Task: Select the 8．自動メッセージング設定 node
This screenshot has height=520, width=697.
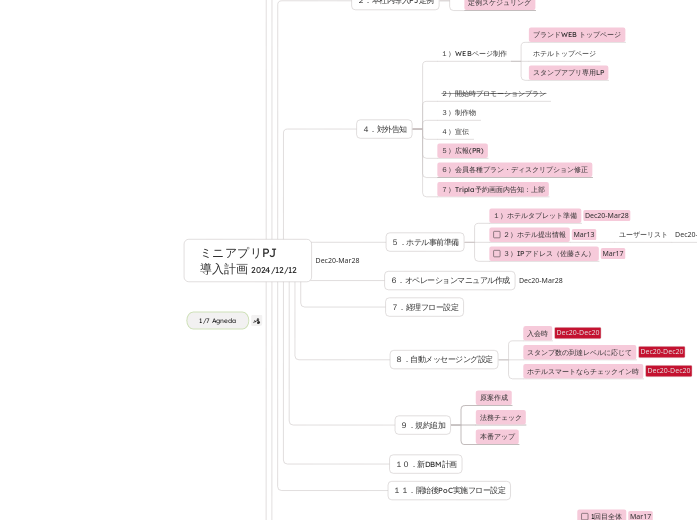Action: point(444,359)
